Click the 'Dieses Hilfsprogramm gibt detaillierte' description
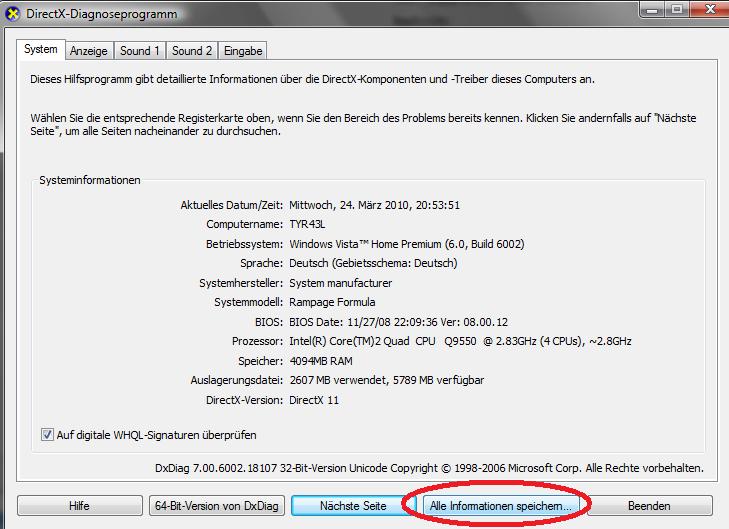729x529 pixels. pyautogui.click(x=312, y=79)
